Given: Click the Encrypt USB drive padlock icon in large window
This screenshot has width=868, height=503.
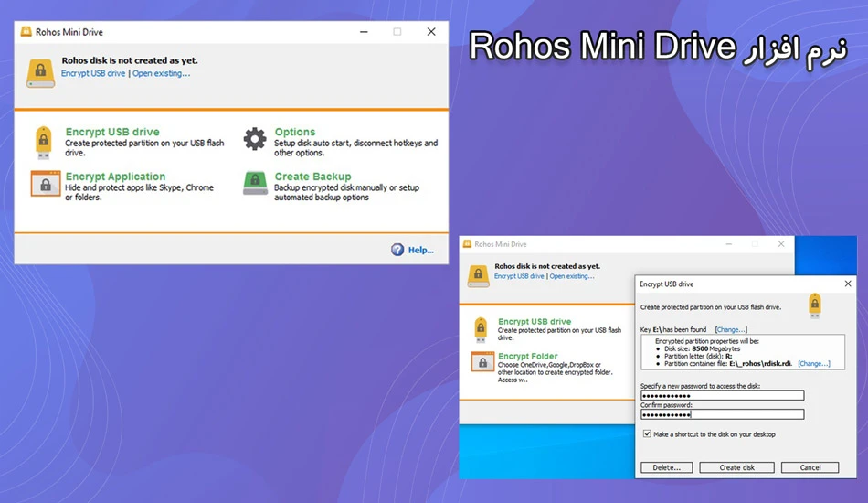Looking at the screenshot, I should pyautogui.click(x=44, y=142).
